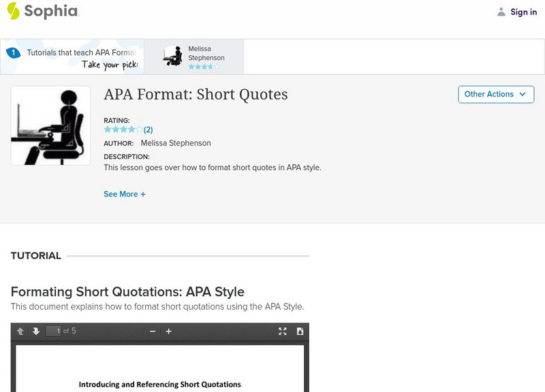Screen dimensions: 545x392
Task: Click the small Melissa Stephenson thumbnail image
Action: [x=172, y=56]
